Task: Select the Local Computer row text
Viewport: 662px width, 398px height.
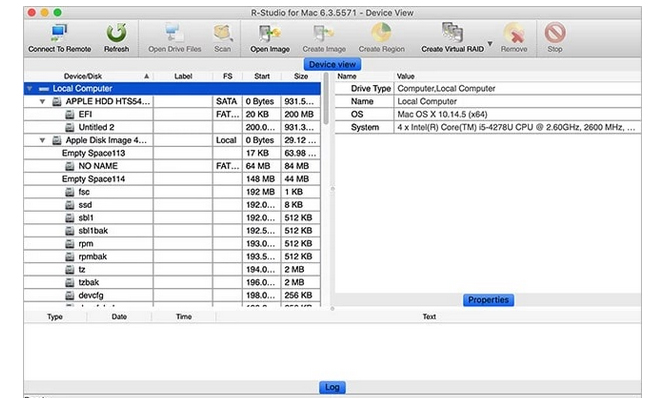Action: [x=82, y=89]
